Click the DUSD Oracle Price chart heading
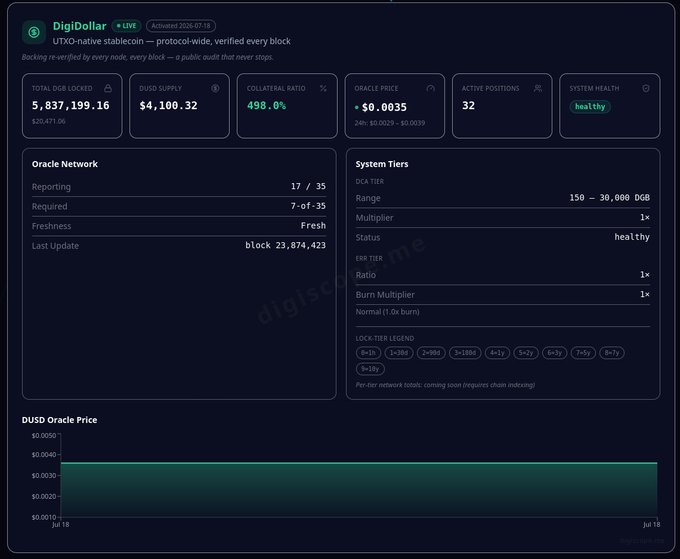 coord(59,420)
